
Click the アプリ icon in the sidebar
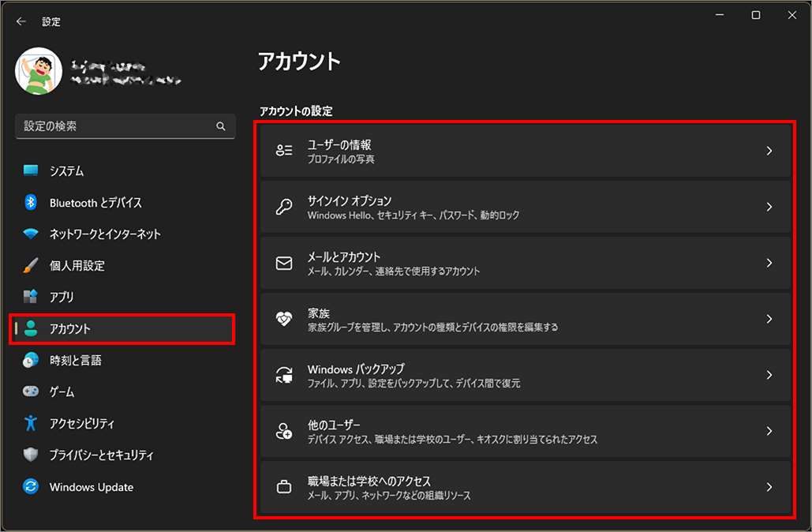31,297
